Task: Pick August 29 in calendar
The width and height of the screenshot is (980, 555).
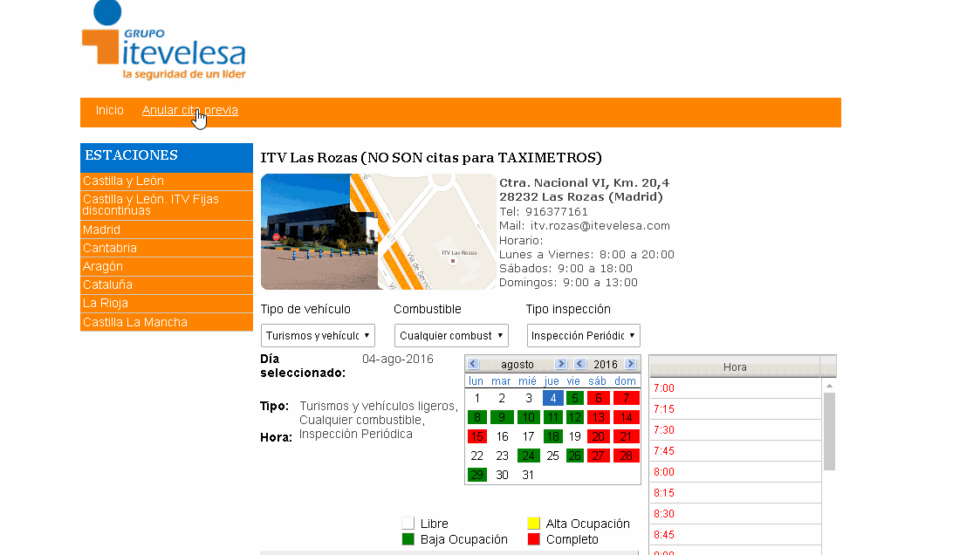Action: [476, 475]
